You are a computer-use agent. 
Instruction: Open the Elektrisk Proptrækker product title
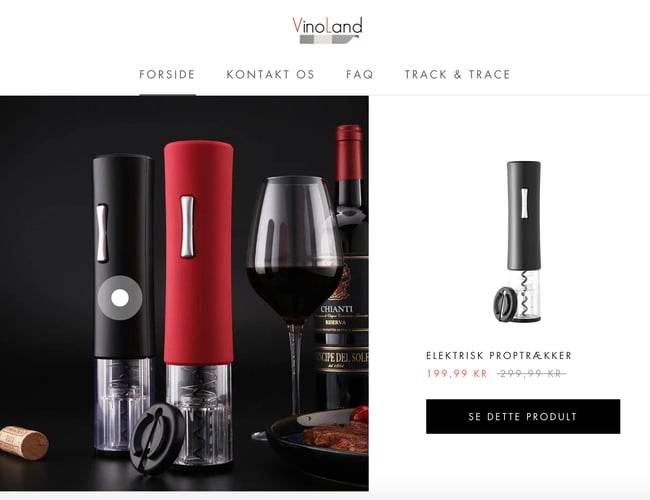click(x=499, y=355)
